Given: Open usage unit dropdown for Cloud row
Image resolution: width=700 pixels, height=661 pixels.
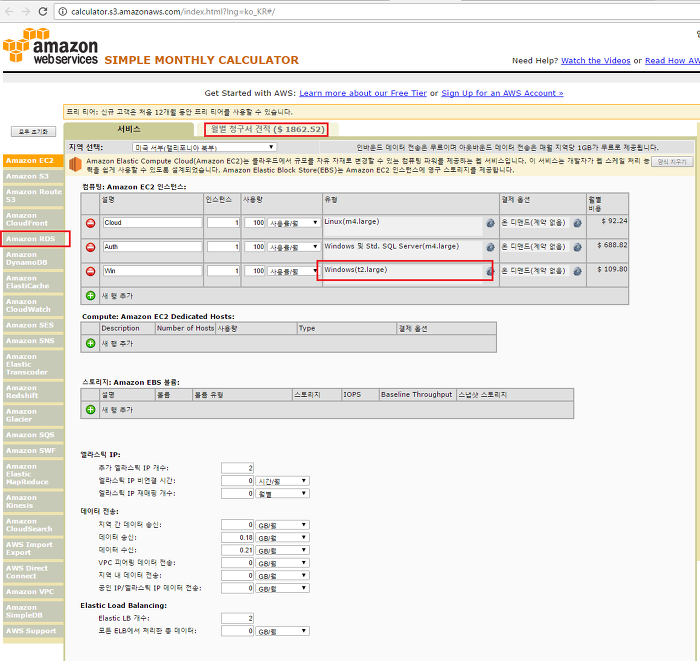Looking at the screenshot, I should coord(293,223).
